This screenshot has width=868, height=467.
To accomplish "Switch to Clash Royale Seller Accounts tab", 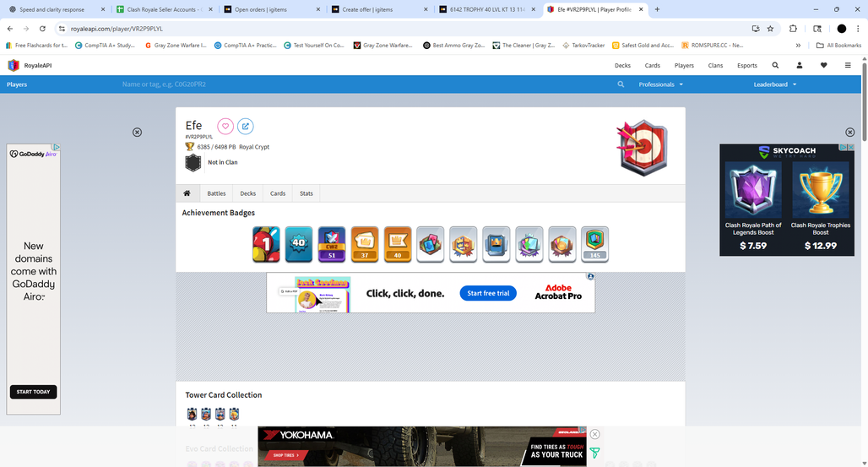I will coord(165,9).
